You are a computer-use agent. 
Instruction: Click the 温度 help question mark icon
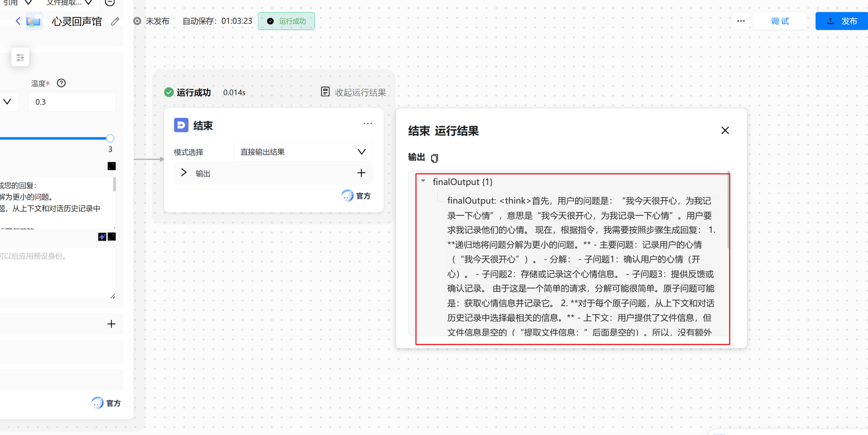click(61, 83)
